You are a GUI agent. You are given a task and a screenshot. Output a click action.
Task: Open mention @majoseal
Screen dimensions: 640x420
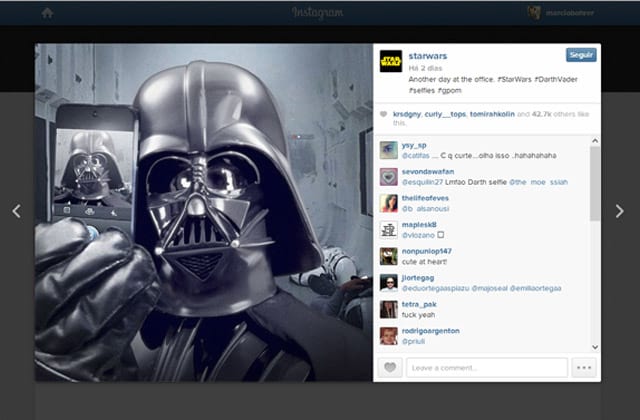click(x=489, y=288)
